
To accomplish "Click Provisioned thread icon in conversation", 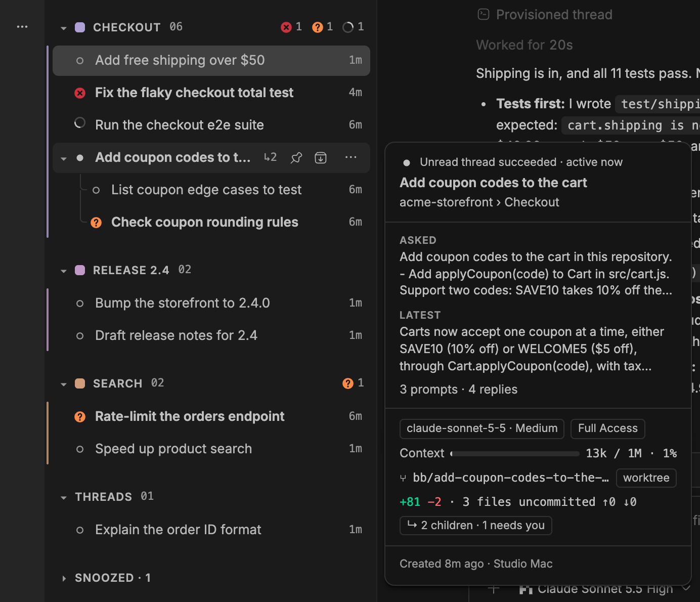I will pyautogui.click(x=484, y=14).
